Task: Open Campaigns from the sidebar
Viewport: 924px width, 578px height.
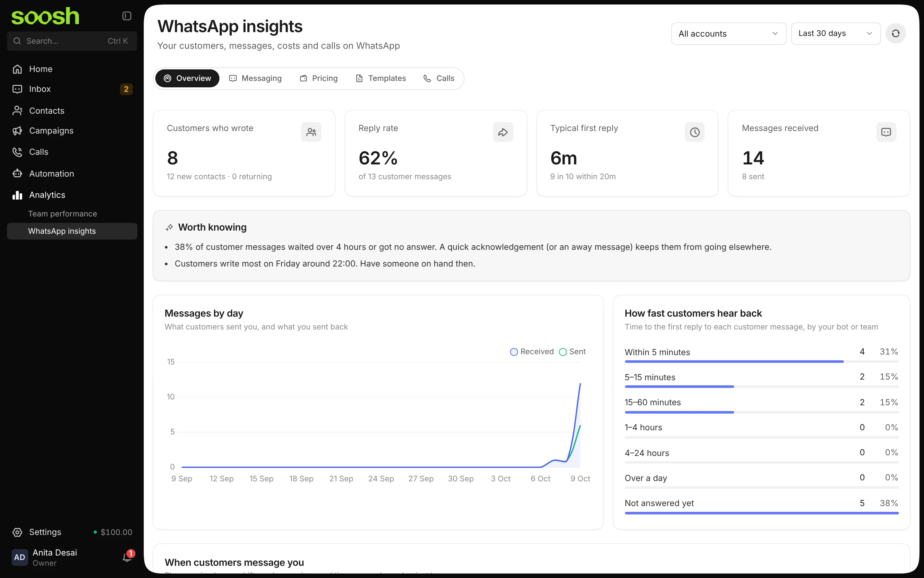Action: pos(72,131)
